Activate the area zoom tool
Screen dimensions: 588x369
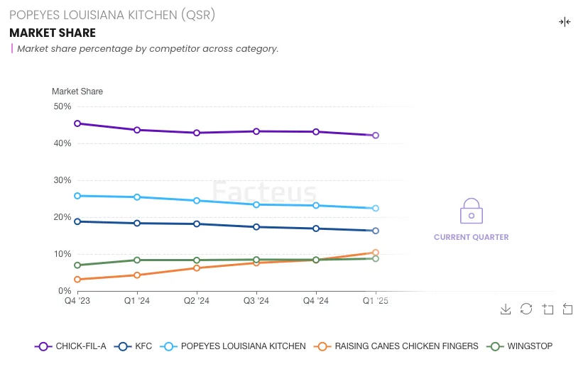[548, 309]
